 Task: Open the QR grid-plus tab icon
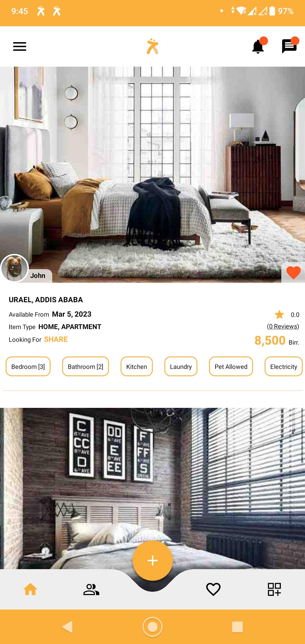click(x=274, y=589)
